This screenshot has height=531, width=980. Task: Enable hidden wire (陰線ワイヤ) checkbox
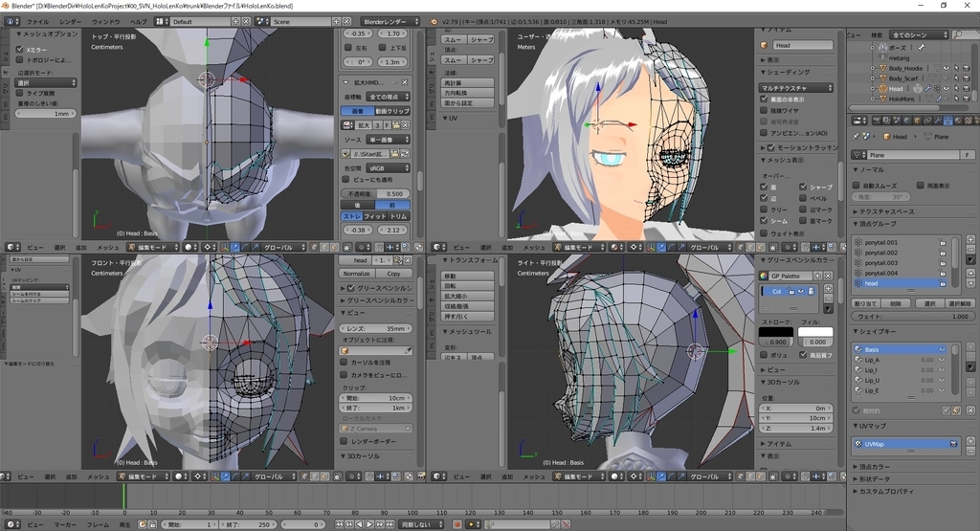[764, 111]
